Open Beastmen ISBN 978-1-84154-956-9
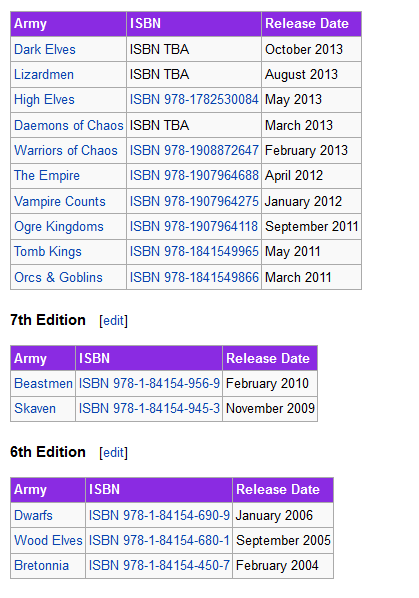The width and height of the screenshot is (419, 598). pyautogui.click(x=149, y=383)
